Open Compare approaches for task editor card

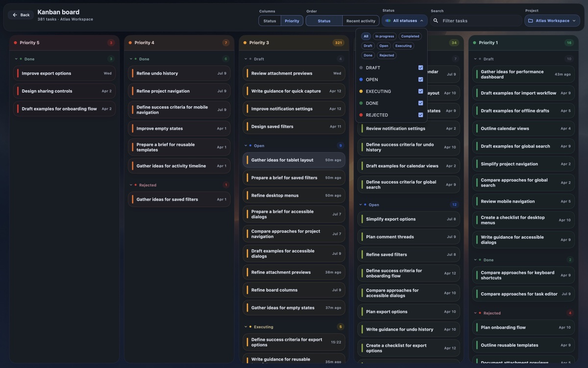tap(523, 294)
